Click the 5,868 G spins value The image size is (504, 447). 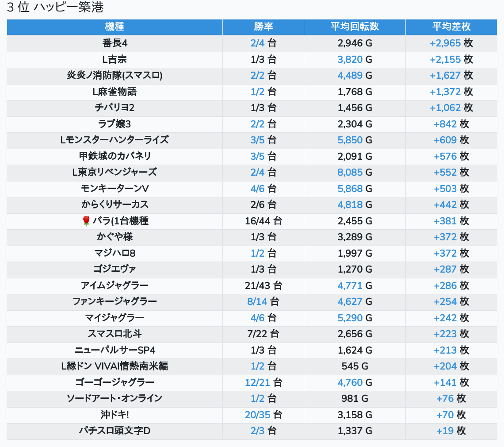355,189
